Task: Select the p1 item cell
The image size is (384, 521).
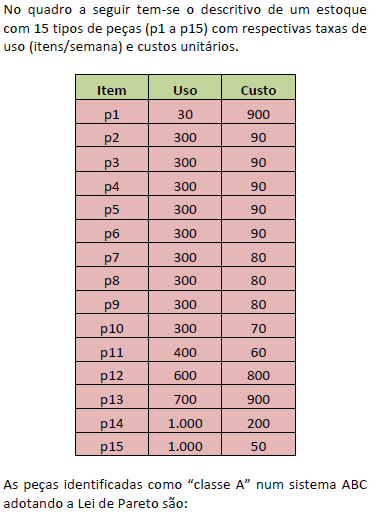Action: pyautogui.click(x=112, y=112)
